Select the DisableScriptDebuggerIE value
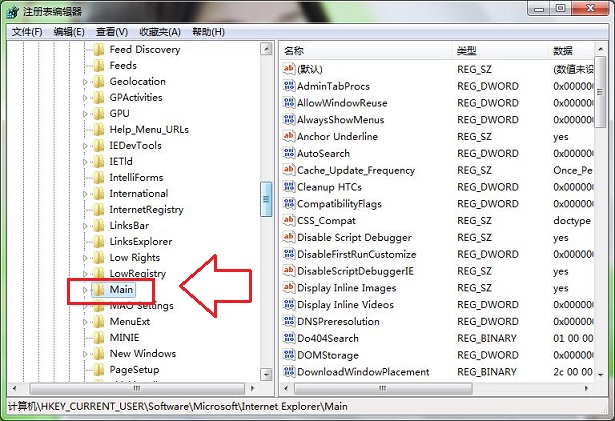 (x=355, y=271)
